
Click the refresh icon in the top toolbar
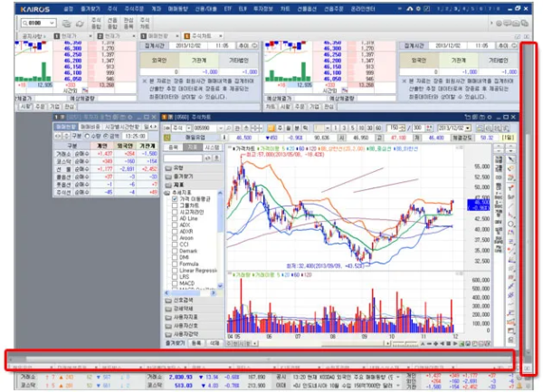pyautogui.click(x=80, y=24)
